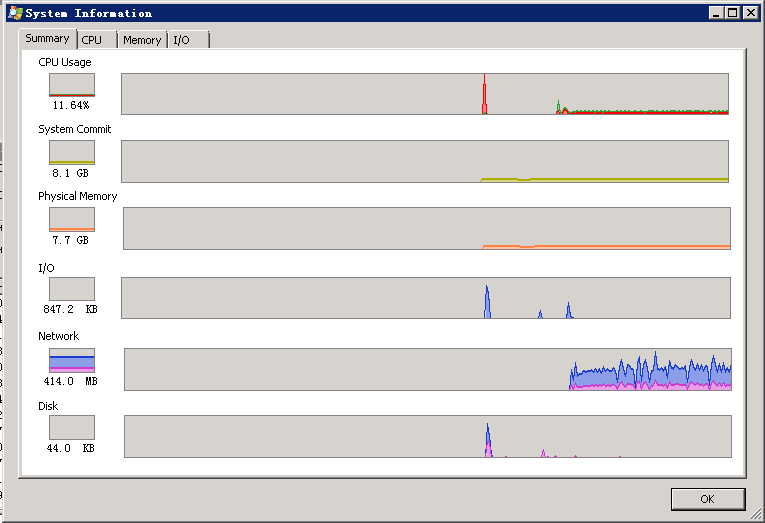Click the Physical Memory history graph

click(427, 228)
